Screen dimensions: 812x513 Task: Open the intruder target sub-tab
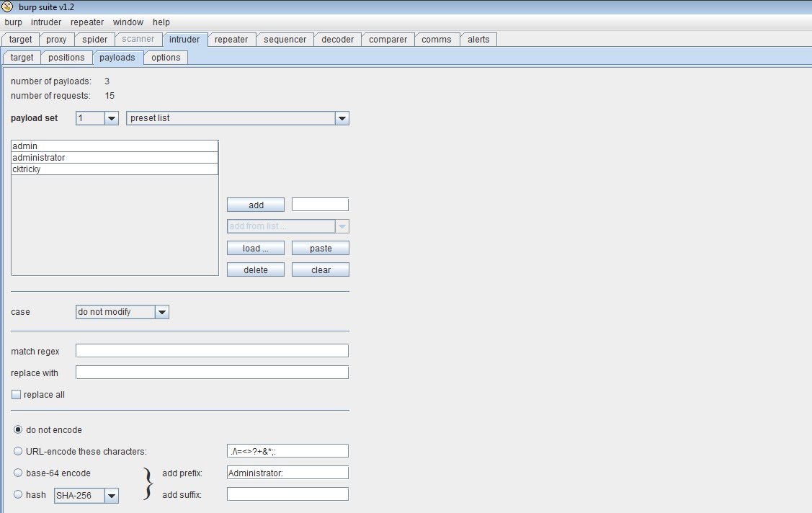(x=22, y=58)
